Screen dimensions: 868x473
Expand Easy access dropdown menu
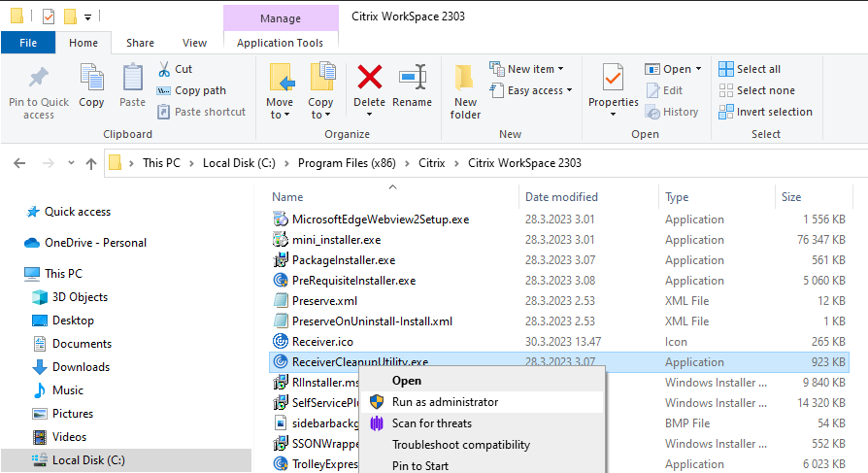[531, 90]
